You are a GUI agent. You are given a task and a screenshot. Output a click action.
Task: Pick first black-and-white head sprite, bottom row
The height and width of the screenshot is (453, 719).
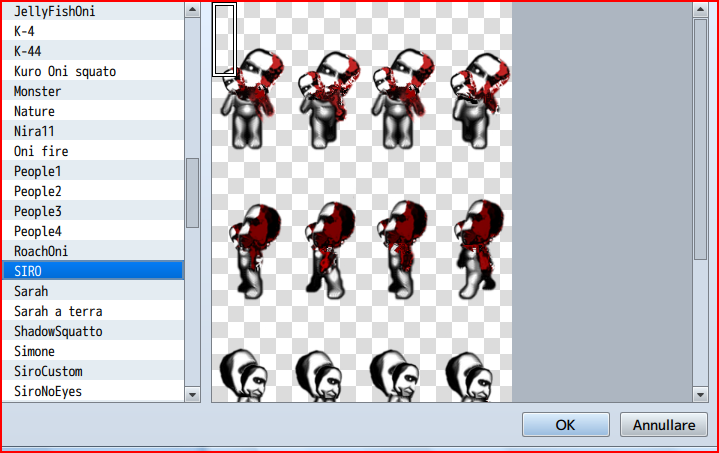coord(243,376)
